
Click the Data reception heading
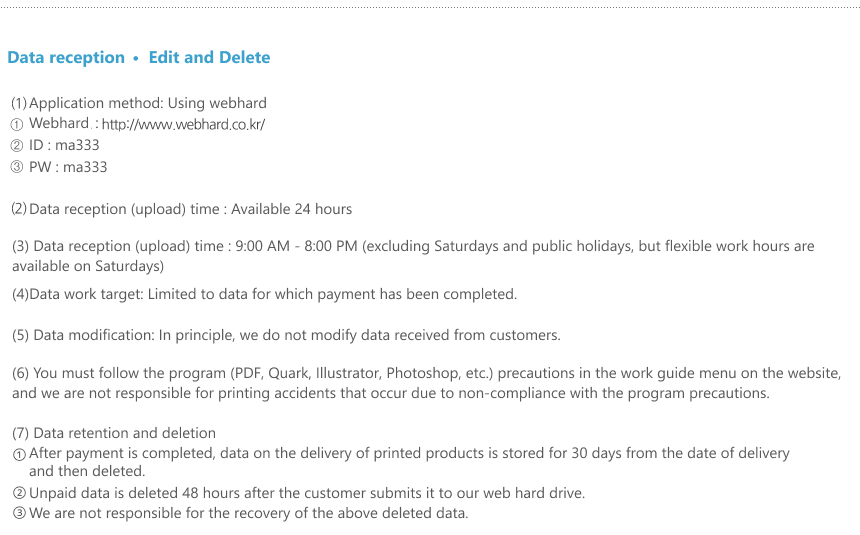pos(66,58)
